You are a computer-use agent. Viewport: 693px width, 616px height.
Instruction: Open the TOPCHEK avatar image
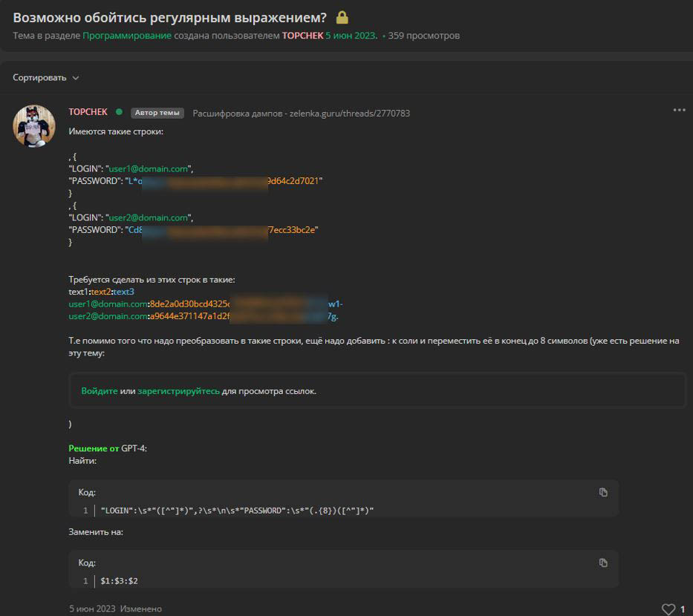click(x=34, y=125)
